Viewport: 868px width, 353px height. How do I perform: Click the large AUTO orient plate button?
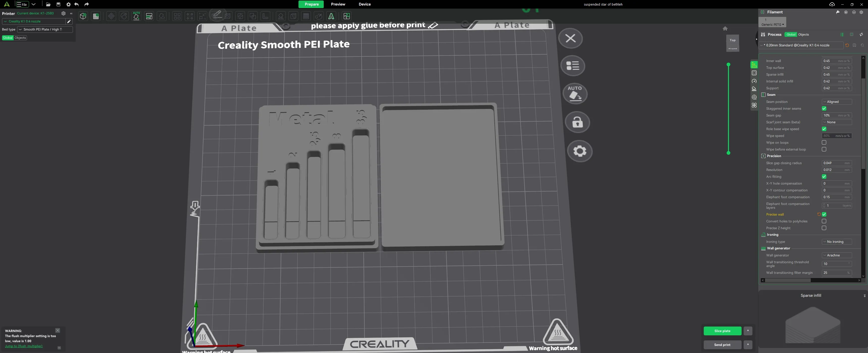coord(575,94)
